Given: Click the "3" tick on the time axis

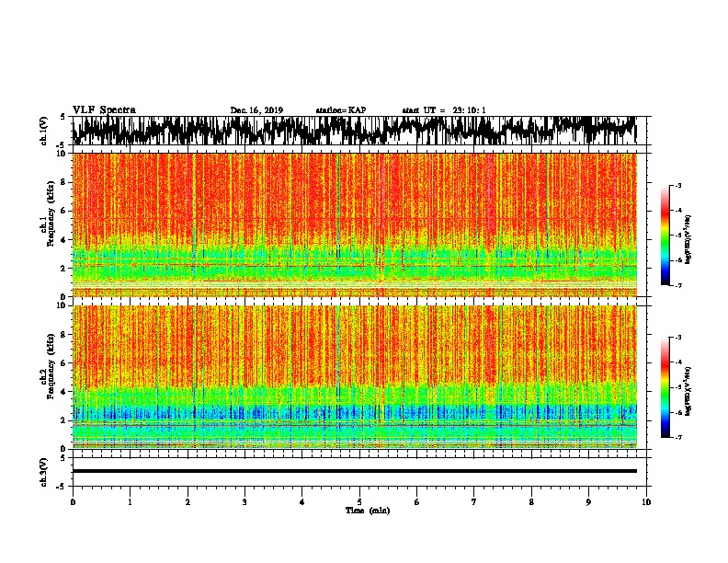Looking at the screenshot, I should tap(245, 502).
